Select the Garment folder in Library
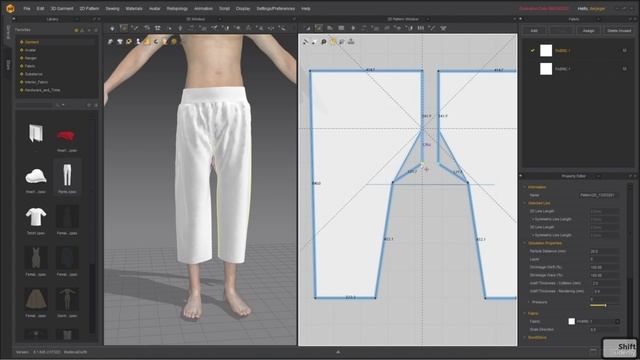640x360 pixels. click(31, 42)
